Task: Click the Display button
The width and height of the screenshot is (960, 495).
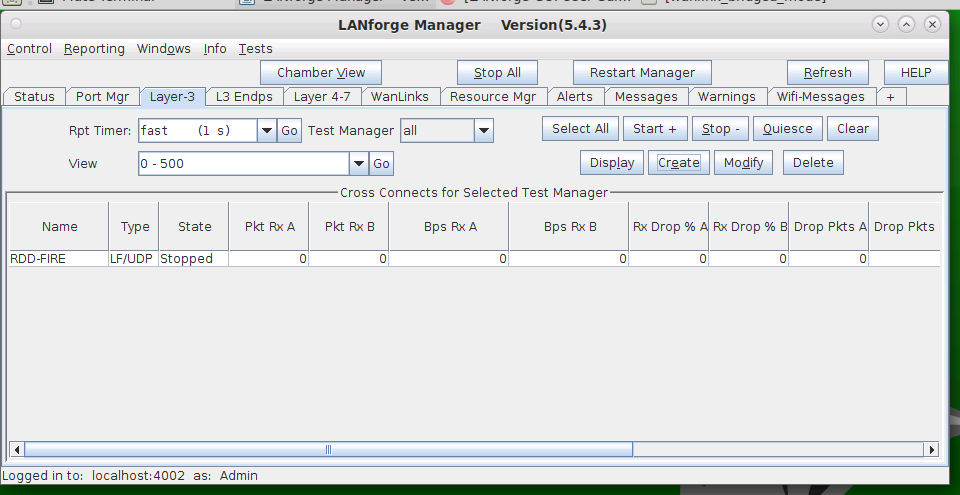Action: point(612,162)
